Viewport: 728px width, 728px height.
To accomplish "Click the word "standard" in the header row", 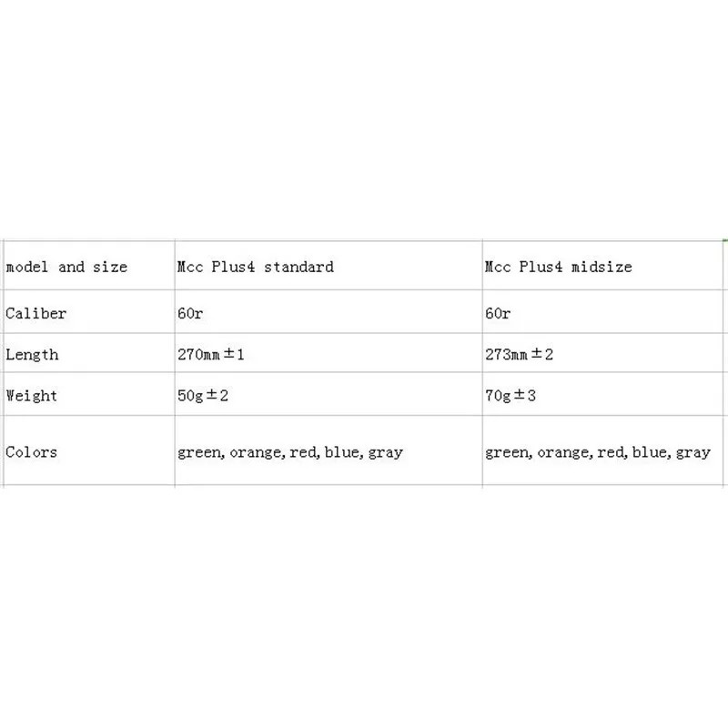I will click(298, 267).
